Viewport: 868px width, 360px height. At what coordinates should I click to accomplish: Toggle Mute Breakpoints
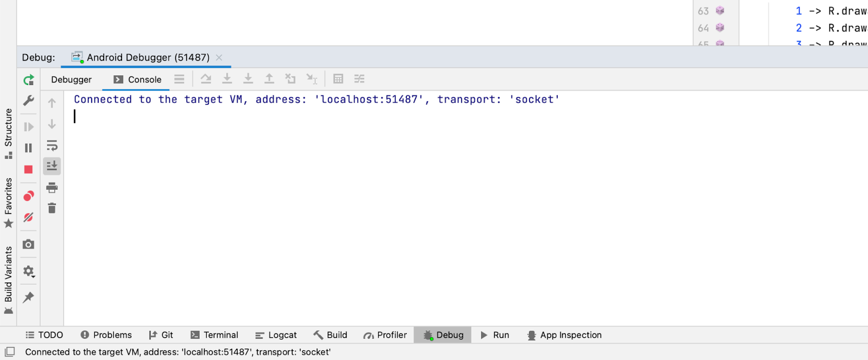[x=29, y=217]
